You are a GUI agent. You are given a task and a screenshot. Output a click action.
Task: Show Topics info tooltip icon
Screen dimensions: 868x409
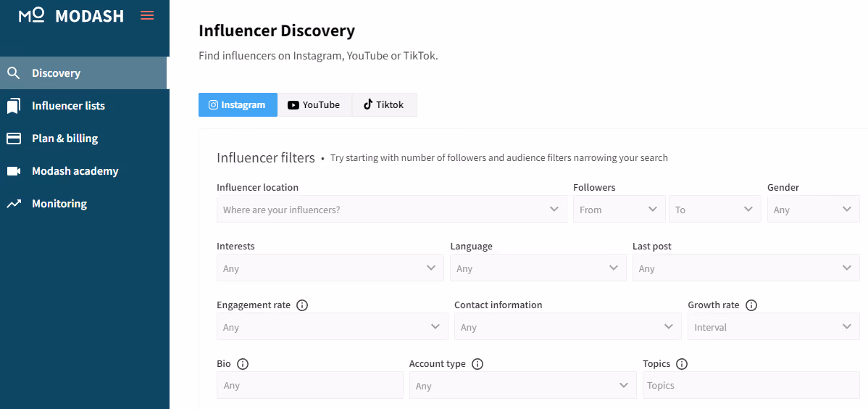pos(682,364)
